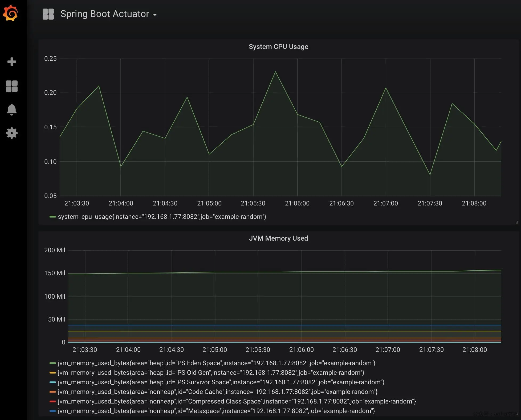Open the Configuration gear icon
521x420 pixels.
point(11,133)
